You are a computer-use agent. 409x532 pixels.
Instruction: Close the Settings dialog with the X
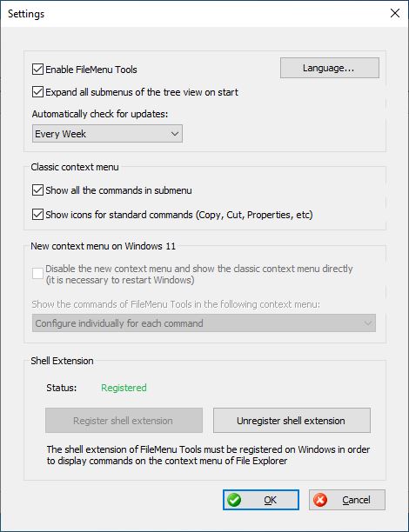point(395,13)
